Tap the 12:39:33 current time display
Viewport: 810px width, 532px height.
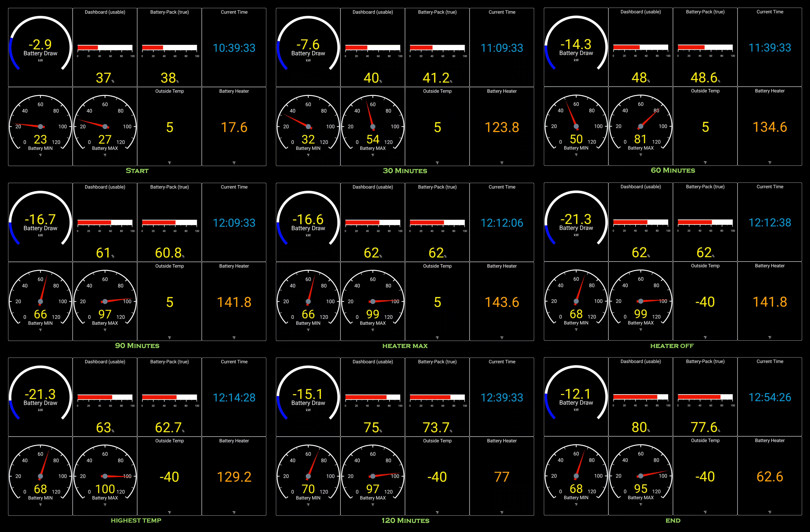(x=502, y=398)
